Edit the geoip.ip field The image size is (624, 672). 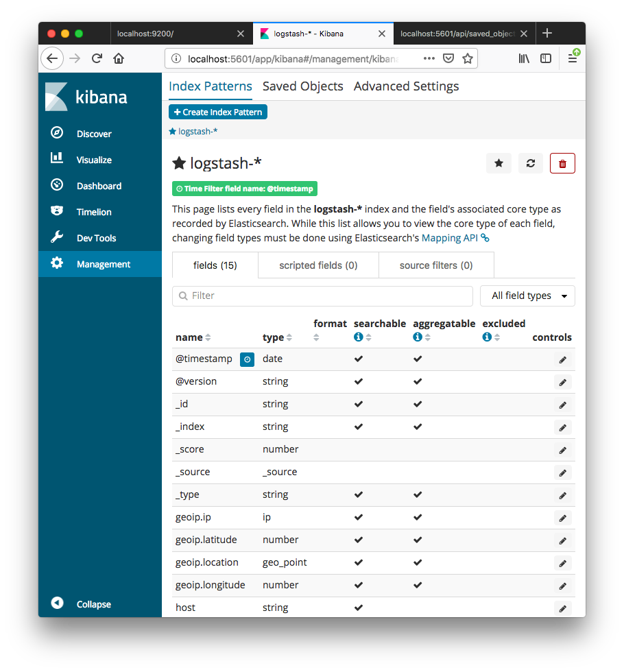point(563,518)
